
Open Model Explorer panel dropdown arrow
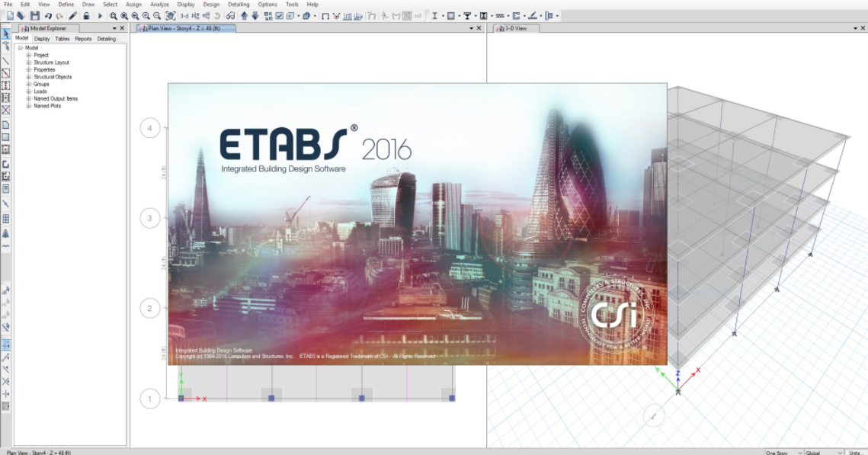pos(114,28)
